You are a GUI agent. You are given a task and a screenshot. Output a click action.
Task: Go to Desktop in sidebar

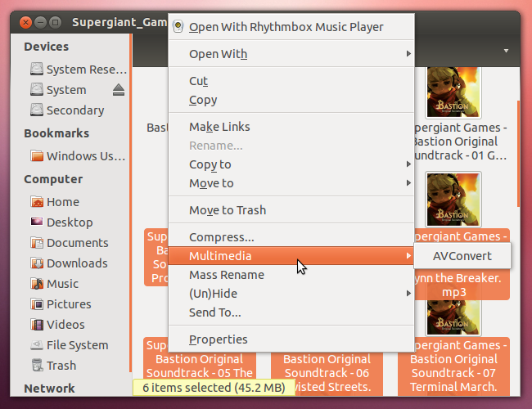pyautogui.click(x=70, y=222)
